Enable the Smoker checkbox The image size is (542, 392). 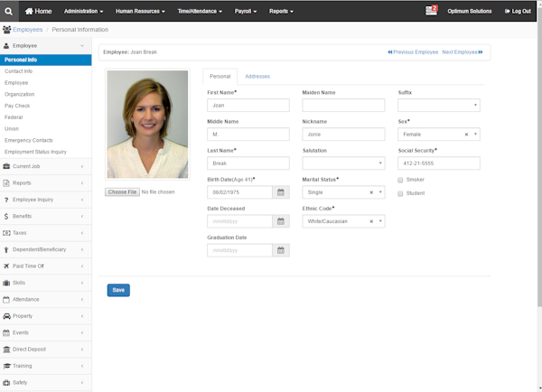(401, 180)
